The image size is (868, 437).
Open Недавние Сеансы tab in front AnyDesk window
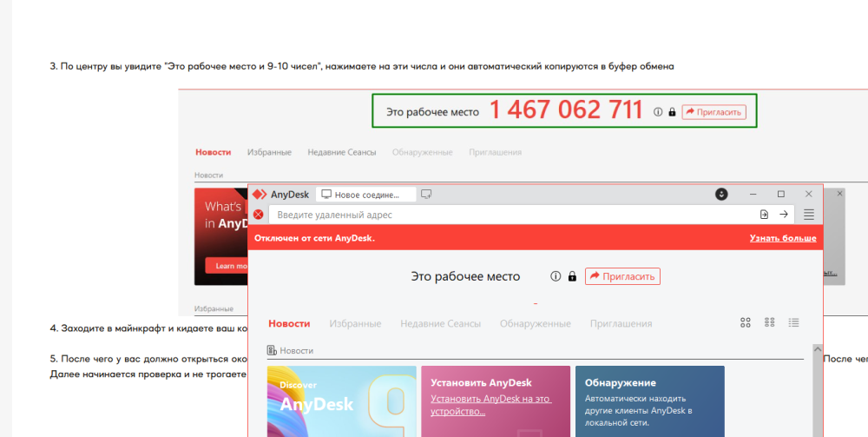tap(441, 323)
